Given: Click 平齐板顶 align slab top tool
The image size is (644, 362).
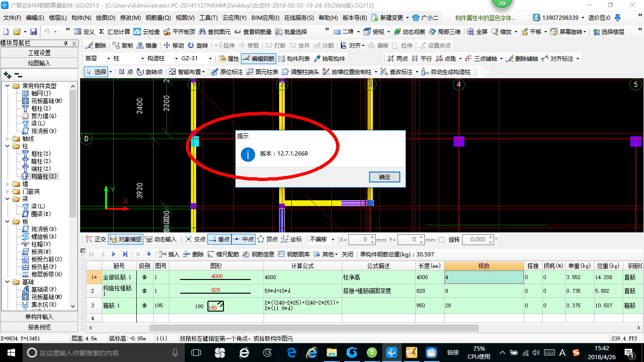Looking at the screenshot, I should [179, 32].
